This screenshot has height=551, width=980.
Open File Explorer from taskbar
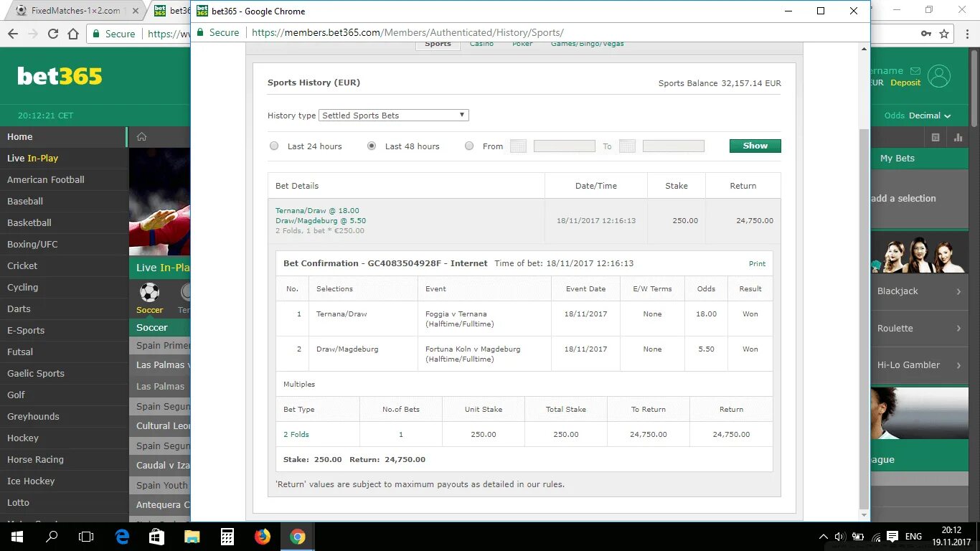pyautogui.click(x=192, y=537)
